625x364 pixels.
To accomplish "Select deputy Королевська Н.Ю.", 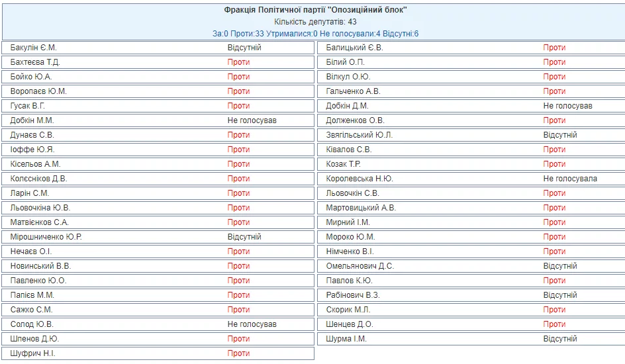I will tap(360, 179).
